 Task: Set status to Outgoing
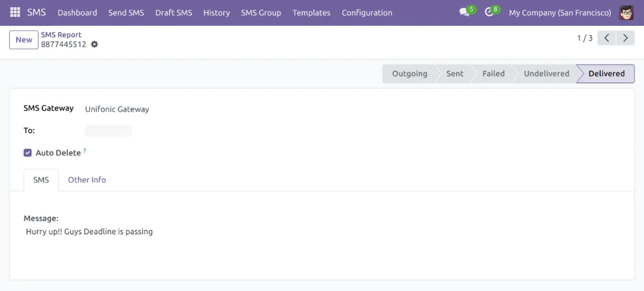[x=410, y=73]
